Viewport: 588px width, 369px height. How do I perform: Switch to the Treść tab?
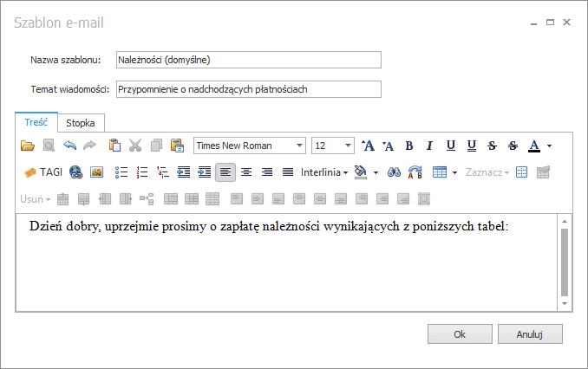click(x=36, y=122)
